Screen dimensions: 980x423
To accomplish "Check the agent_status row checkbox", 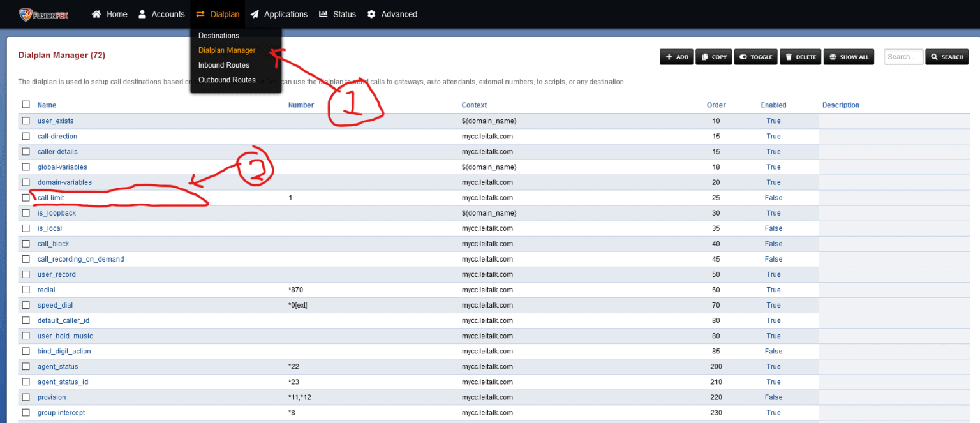I will coord(26,367).
